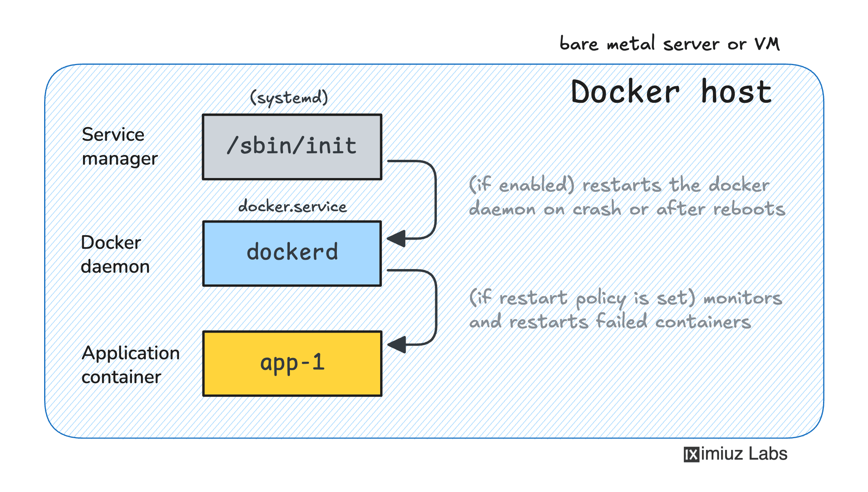Click the Docker daemon text label
868x492 pixels.
115,254
